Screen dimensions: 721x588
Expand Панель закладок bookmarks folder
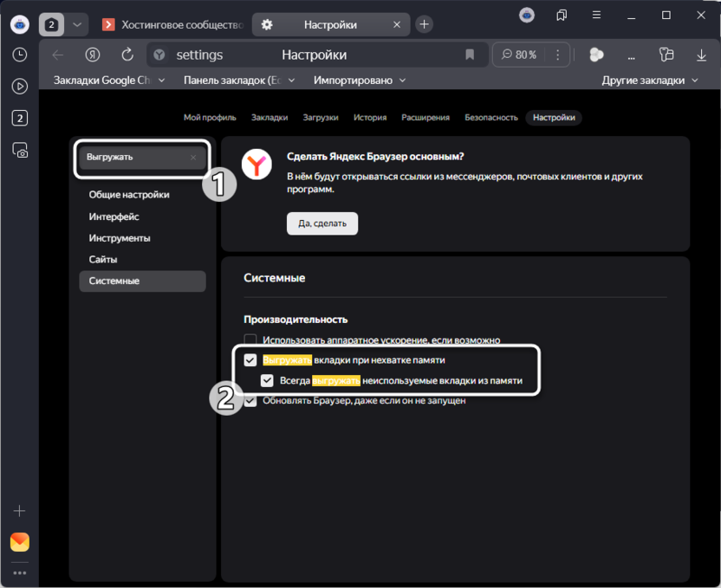[239, 81]
